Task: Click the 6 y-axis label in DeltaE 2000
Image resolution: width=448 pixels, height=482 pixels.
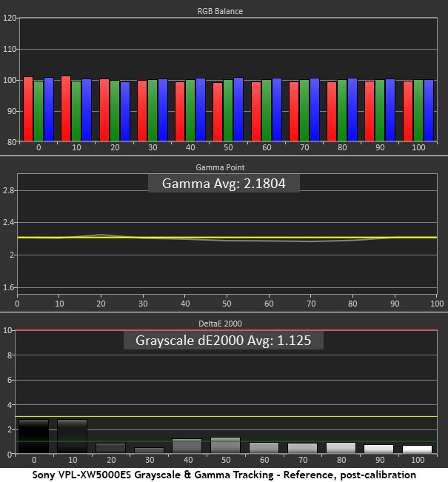Action: coord(10,381)
